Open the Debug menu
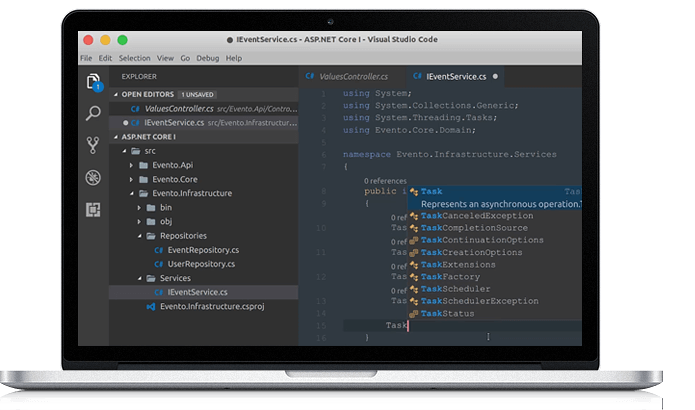 pyautogui.click(x=208, y=58)
